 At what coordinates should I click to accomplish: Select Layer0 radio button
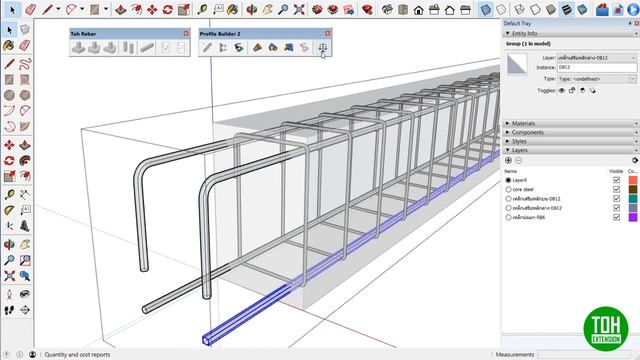[x=508, y=180]
